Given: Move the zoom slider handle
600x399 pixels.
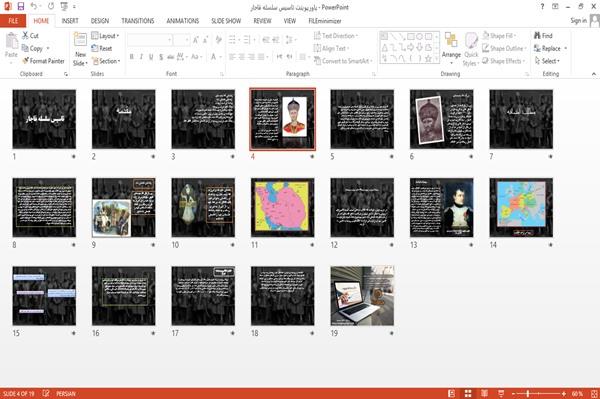Looking at the screenshot, I should tap(528, 394).
